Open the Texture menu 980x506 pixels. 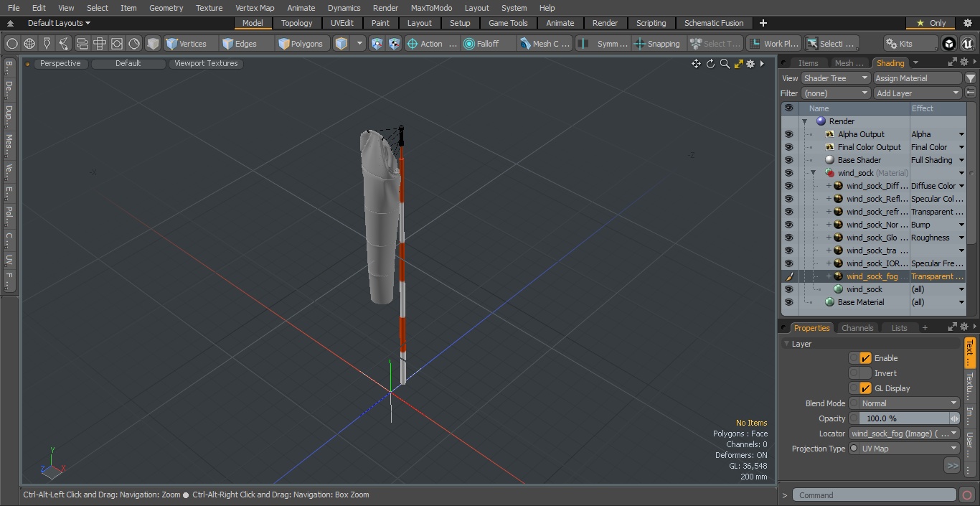[x=209, y=8]
